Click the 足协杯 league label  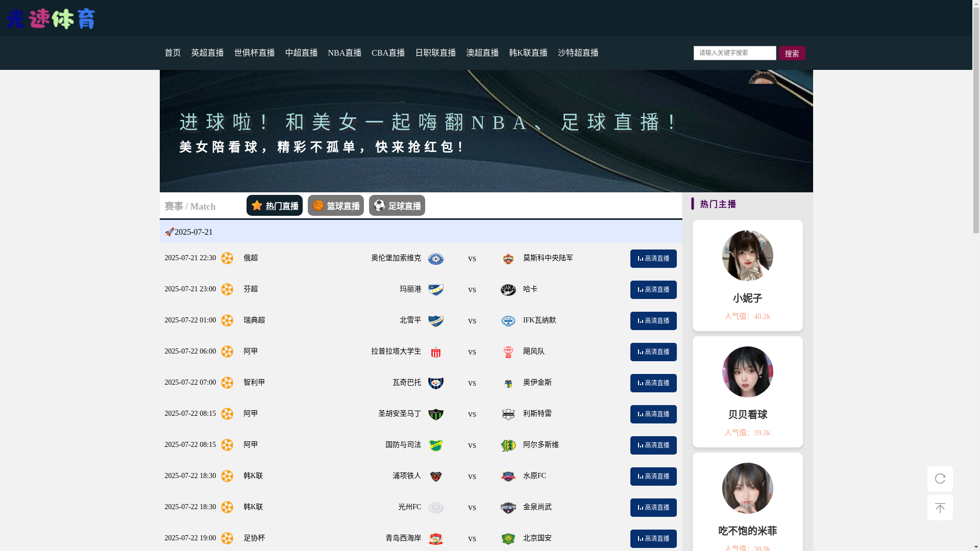(x=254, y=538)
